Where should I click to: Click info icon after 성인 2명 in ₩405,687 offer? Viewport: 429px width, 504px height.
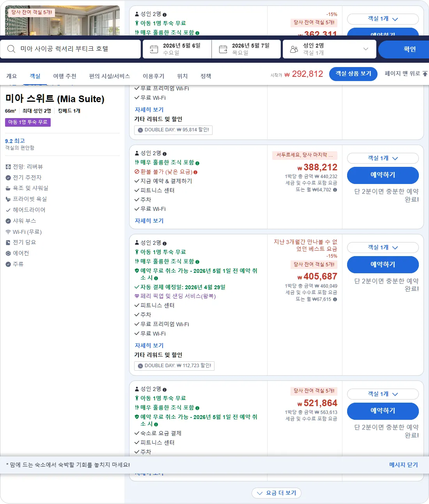click(165, 243)
